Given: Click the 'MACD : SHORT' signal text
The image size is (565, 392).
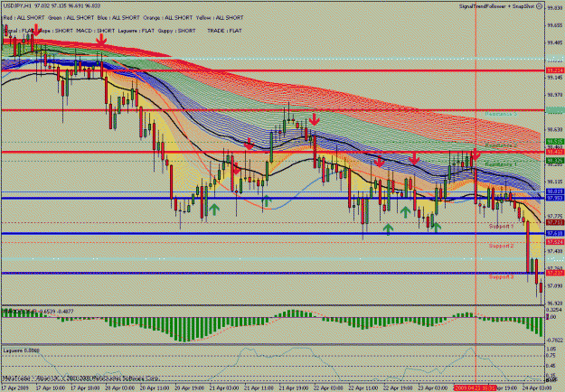Looking at the screenshot, I should point(96,31).
